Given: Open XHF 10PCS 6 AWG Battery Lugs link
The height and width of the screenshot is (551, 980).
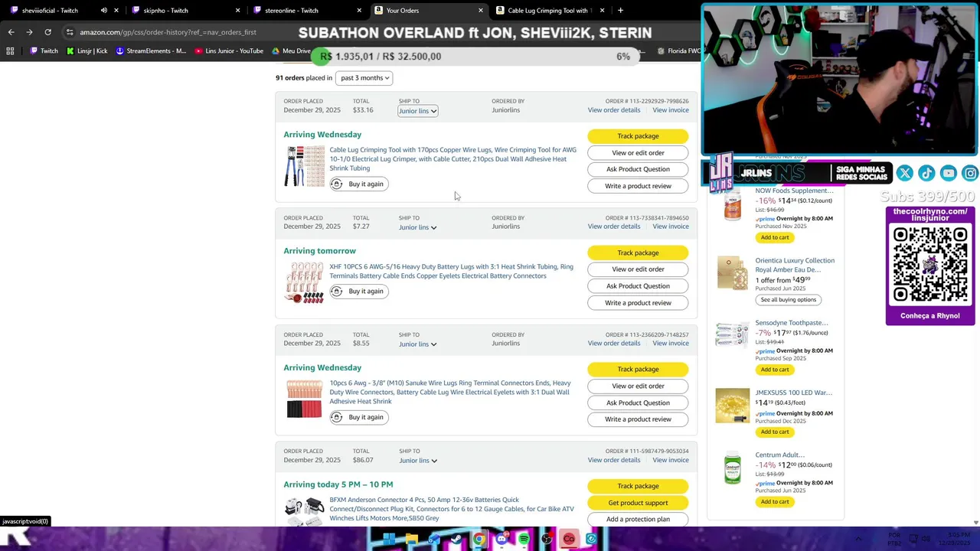Looking at the screenshot, I should (451, 271).
